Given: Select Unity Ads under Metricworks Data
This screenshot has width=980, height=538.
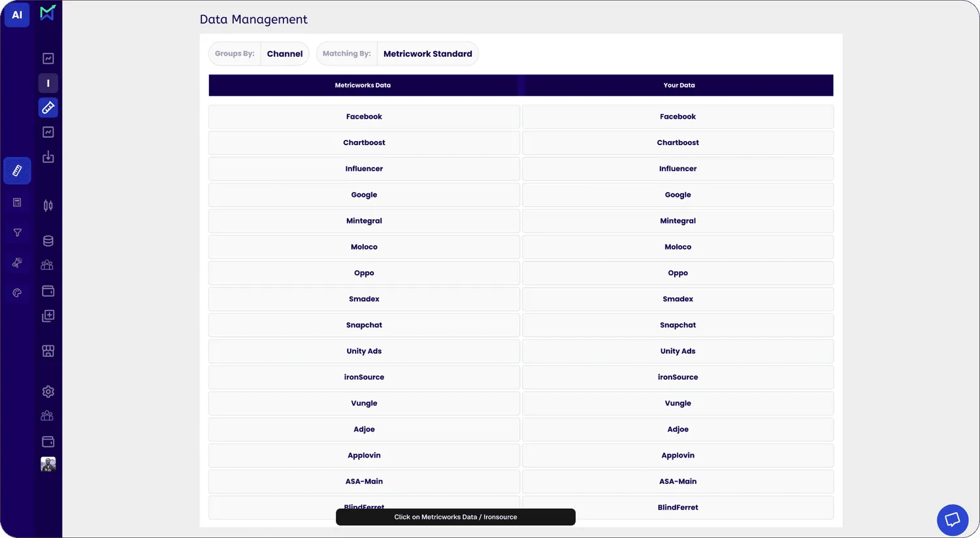Looking at the screenshot, I should pyautogui.click(x=364, y=351).
